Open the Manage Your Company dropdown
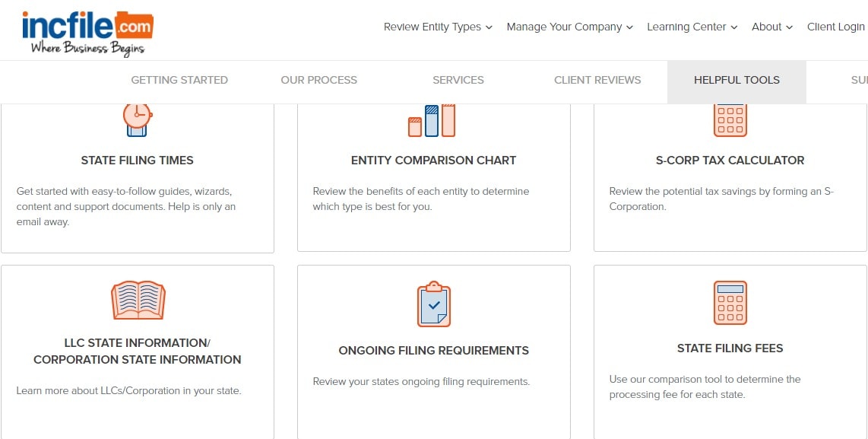Viewport: 868px width, 439px height. click(569, 27)
